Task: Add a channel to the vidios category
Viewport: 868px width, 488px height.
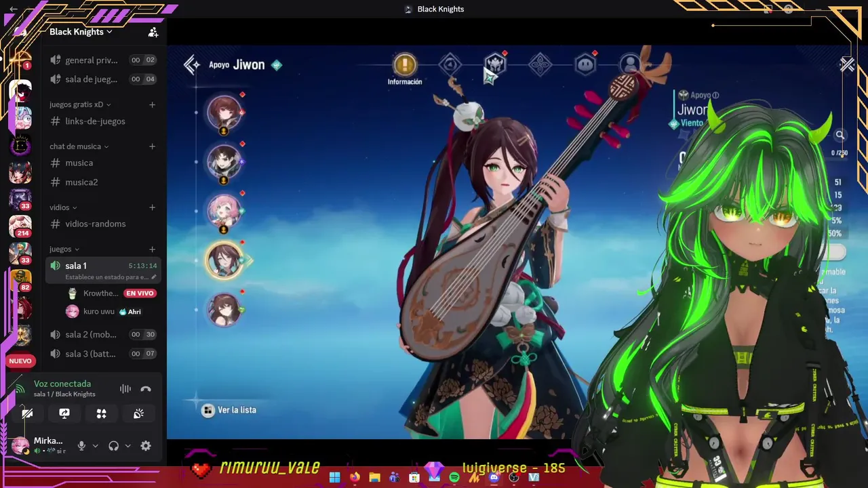Action: click(153, 207)
